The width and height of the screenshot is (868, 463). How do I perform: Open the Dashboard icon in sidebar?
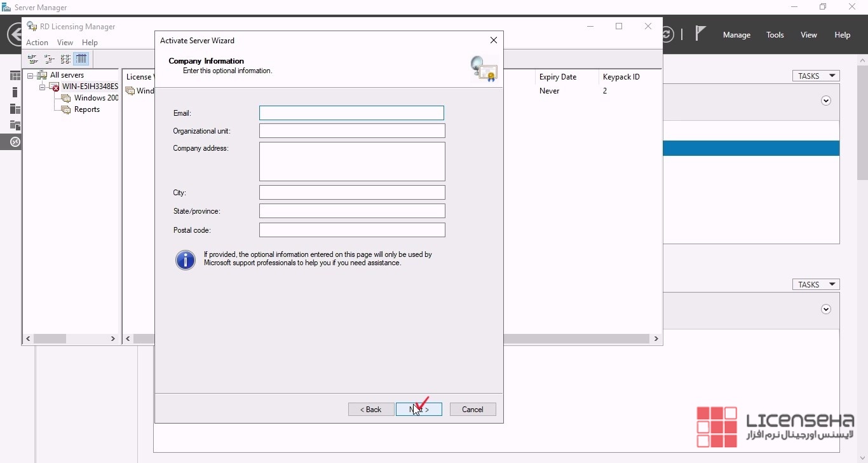point(15,76)
